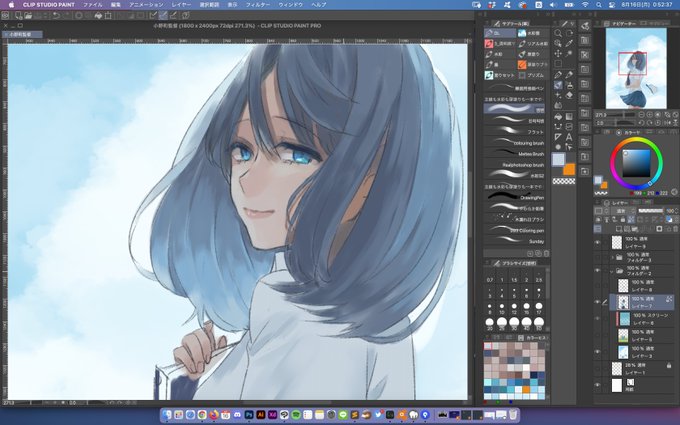Adjust the layer opacity slider

[651, 211]
